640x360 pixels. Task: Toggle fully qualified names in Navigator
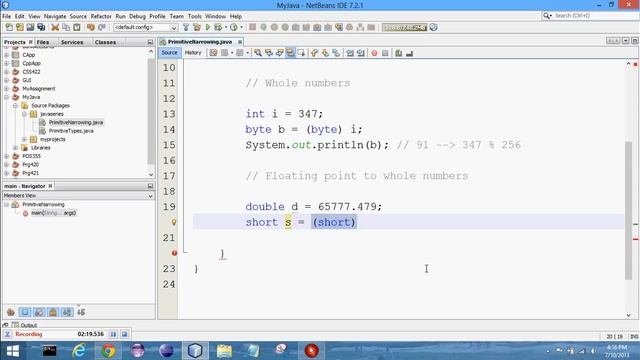67,312
